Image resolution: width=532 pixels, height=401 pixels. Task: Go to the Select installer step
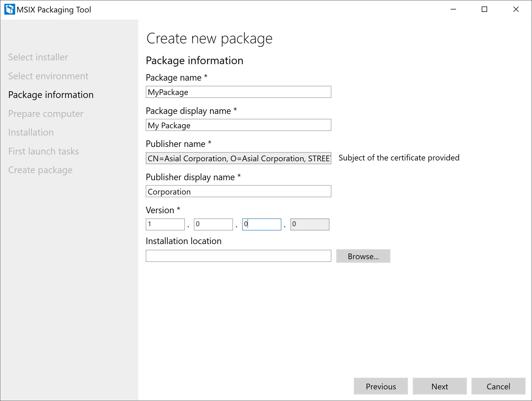(x=38, y=57)
